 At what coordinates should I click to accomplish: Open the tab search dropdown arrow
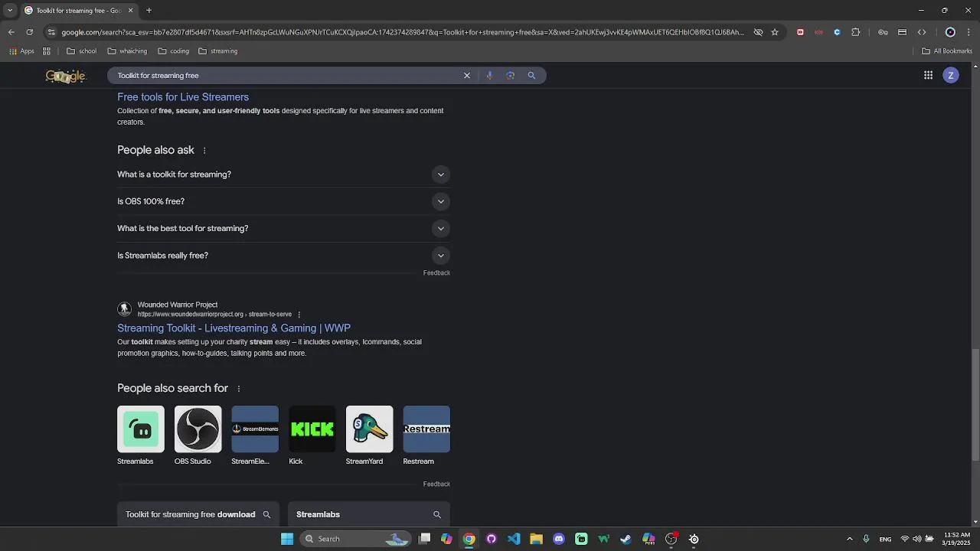click(10, 11)
